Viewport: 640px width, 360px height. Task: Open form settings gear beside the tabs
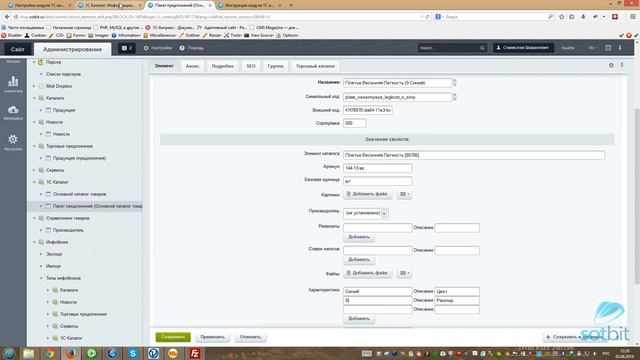coord(611,65)
